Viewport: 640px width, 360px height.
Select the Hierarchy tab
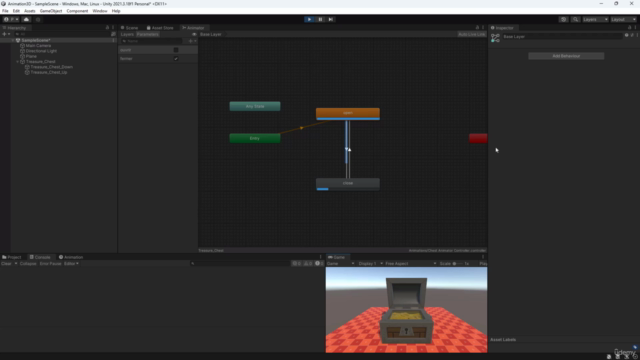pos(14,28)
